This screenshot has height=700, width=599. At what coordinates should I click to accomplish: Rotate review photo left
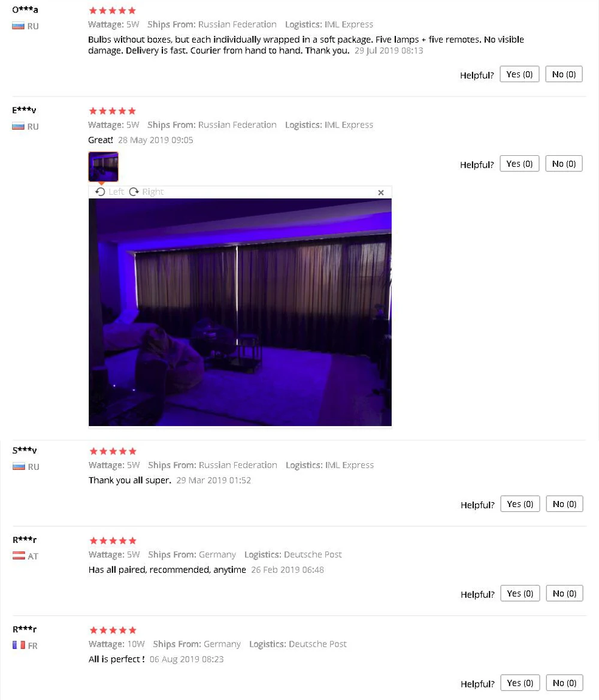point(110,192)
